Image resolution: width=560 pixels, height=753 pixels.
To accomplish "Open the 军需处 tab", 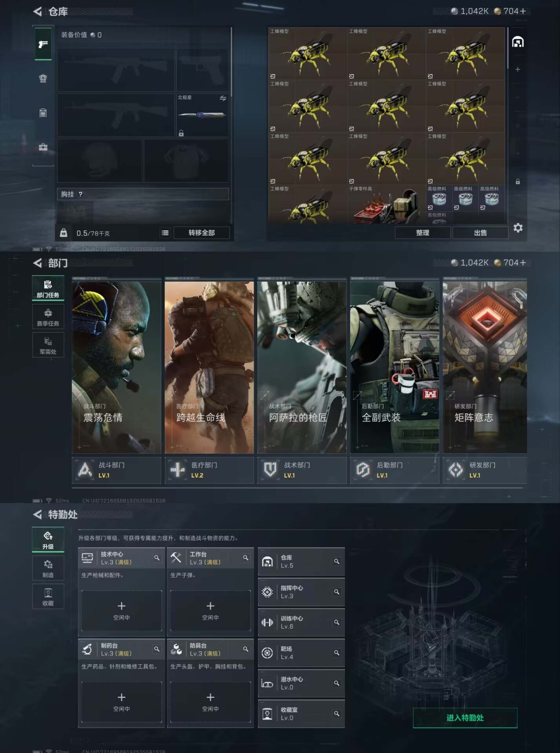I will pyautogui.click(x=48, y=346).
